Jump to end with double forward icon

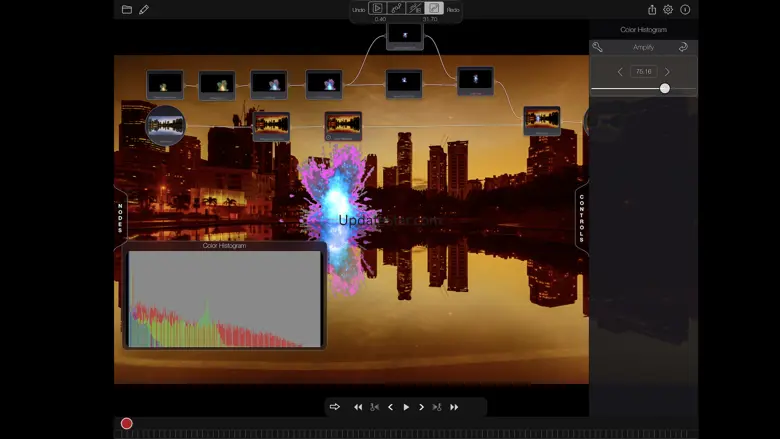pos(454,407)
